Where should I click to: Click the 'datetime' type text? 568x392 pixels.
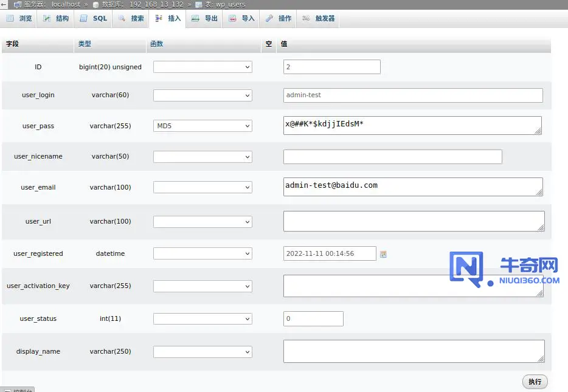(x=110, y=253)
